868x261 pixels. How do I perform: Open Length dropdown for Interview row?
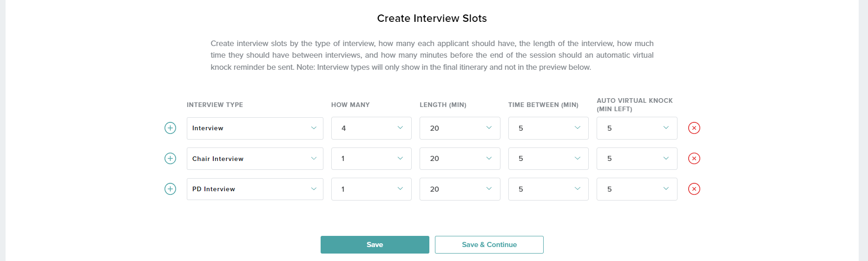pos(460,128)
